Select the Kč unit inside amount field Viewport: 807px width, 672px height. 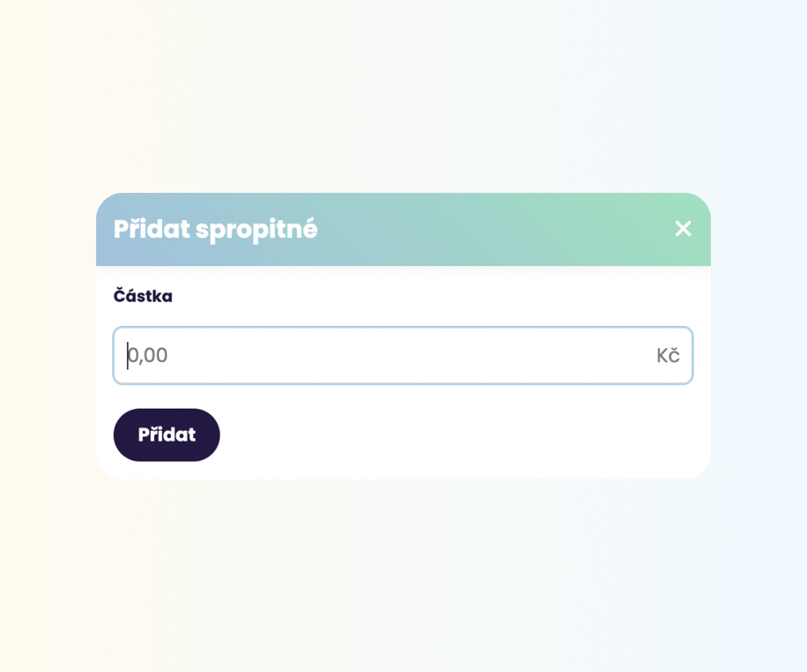(667, 356)
